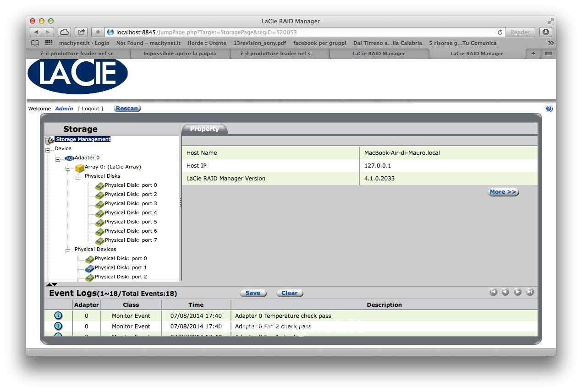This screenshot has width=582, height=392.
Task: Click the disk icon for array port 5
Action: tap(100, 223)
